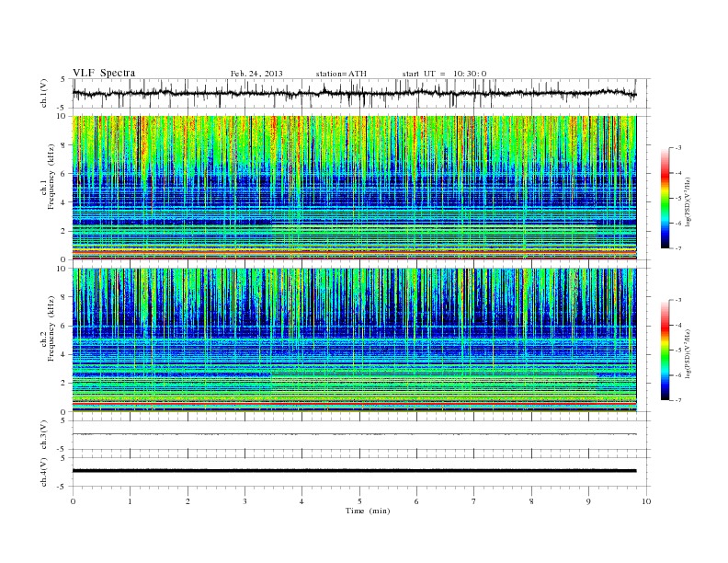Click inside the ch.2 spectrogram panel
This screenshot has width=728, height=563.
point(354,339)
